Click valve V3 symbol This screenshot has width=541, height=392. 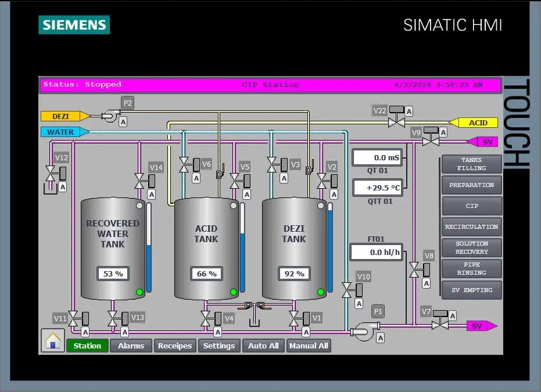pyautogui.click(x=277, y=165)
